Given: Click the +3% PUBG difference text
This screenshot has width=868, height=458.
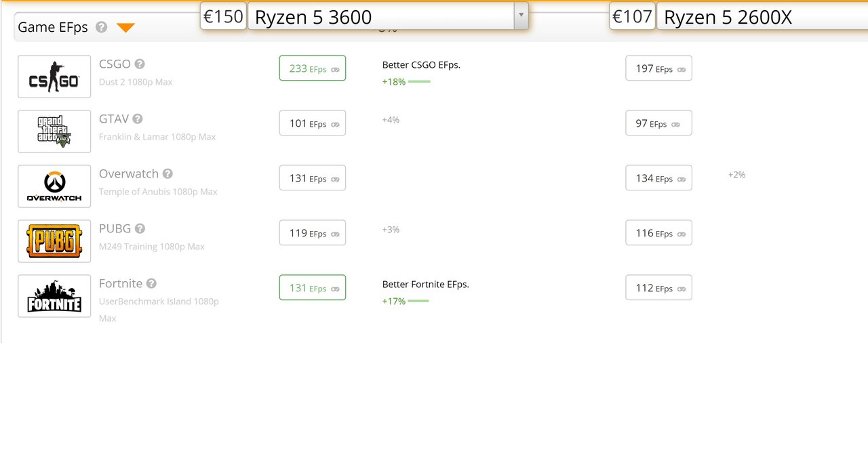Looking at the screenshot, I should (391, 230).
